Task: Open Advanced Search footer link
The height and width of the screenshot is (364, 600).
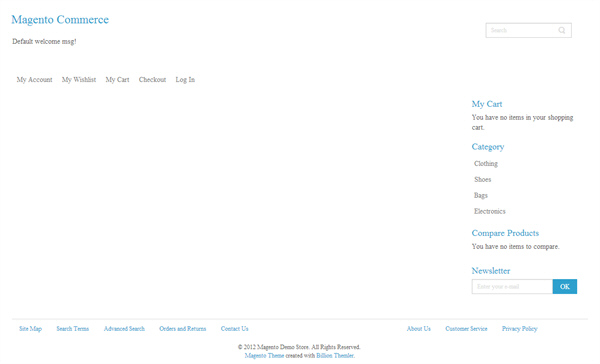Action: (124, 329)
